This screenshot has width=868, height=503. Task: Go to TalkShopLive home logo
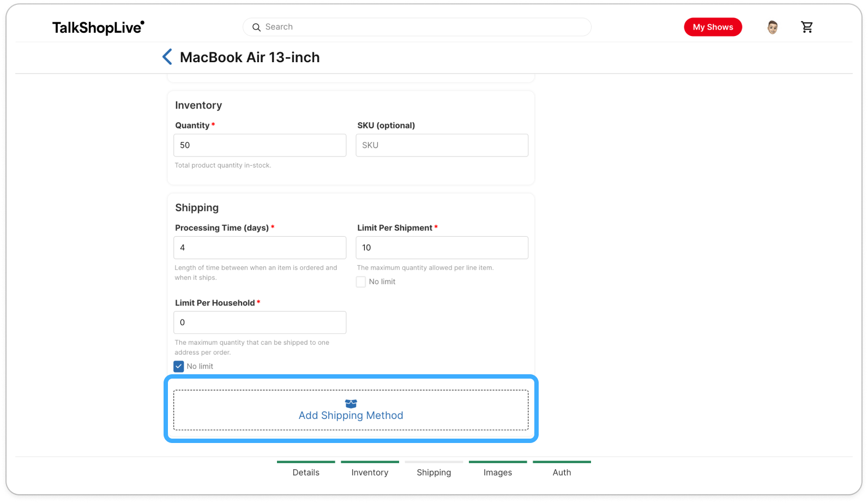click(98, 27)
